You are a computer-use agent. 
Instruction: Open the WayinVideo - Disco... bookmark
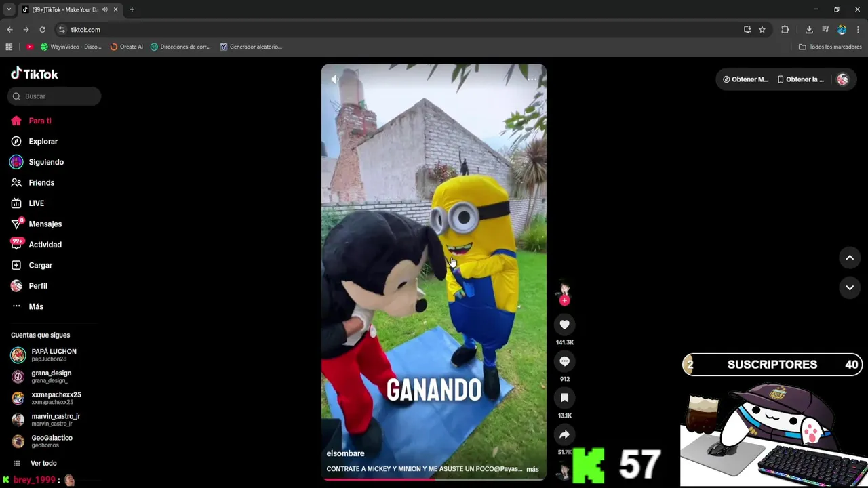[71, 47]
